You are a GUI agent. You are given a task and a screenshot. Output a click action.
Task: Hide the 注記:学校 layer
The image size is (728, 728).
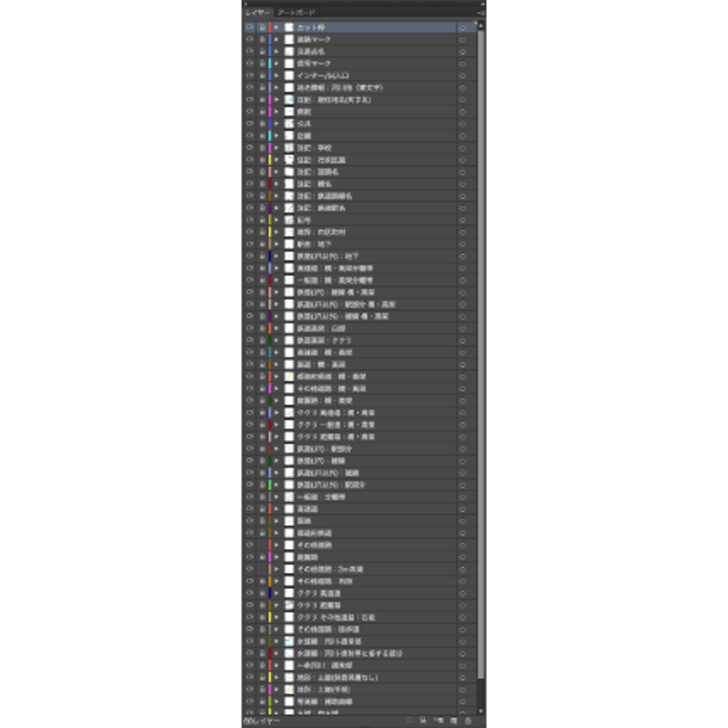(x=250, y=148)
